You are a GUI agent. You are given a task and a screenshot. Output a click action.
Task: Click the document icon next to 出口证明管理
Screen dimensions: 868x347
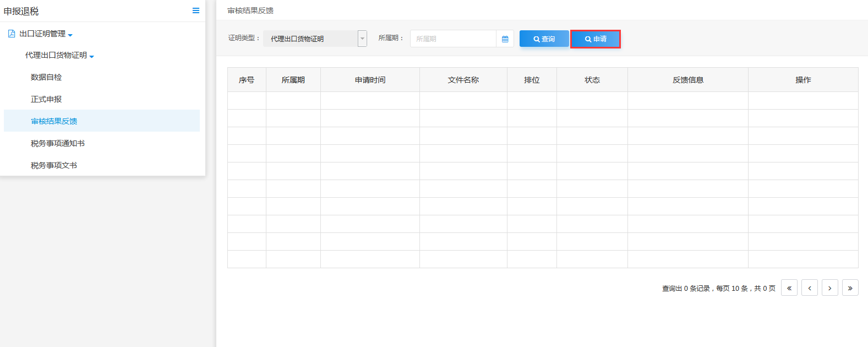tap(12, 34)
